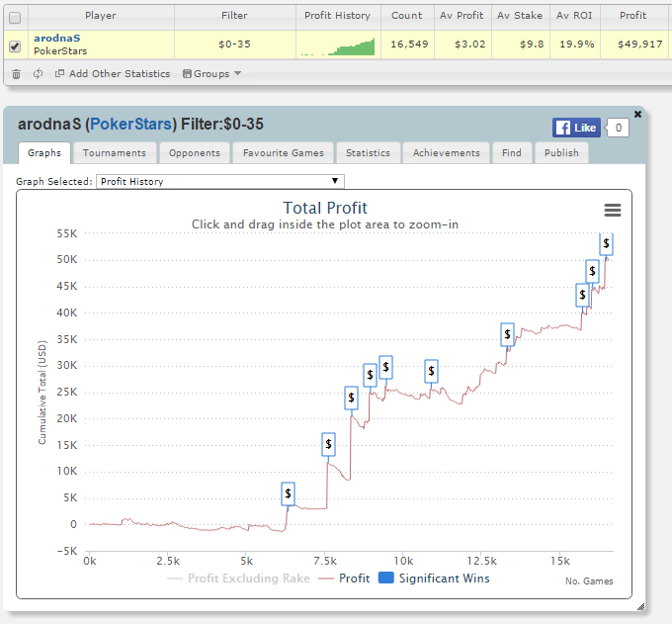Sort by the Av Stake column header
Screen dimensions: 672x624
(520, 16)
